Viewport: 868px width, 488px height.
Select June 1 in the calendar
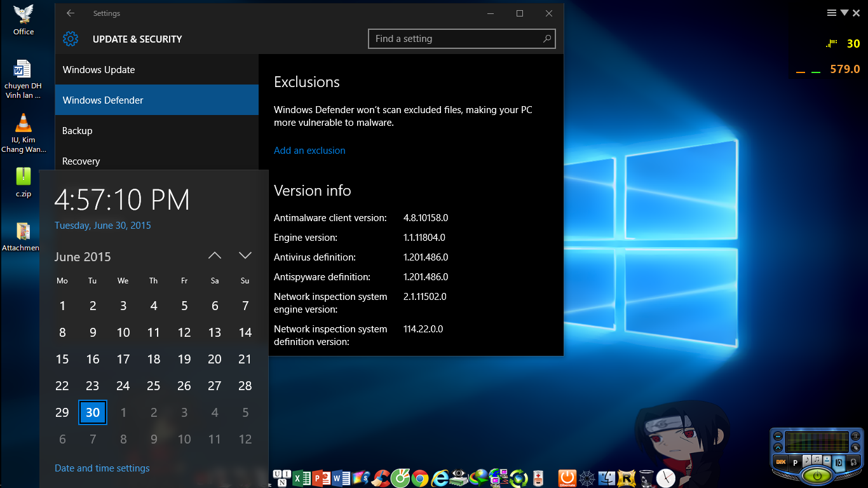click(62, 306)
